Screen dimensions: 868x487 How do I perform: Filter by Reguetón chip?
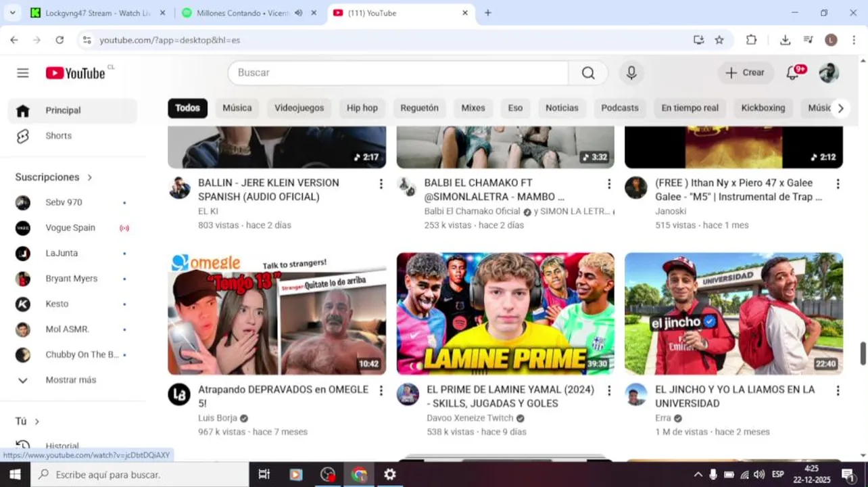[x=419, y=108]
